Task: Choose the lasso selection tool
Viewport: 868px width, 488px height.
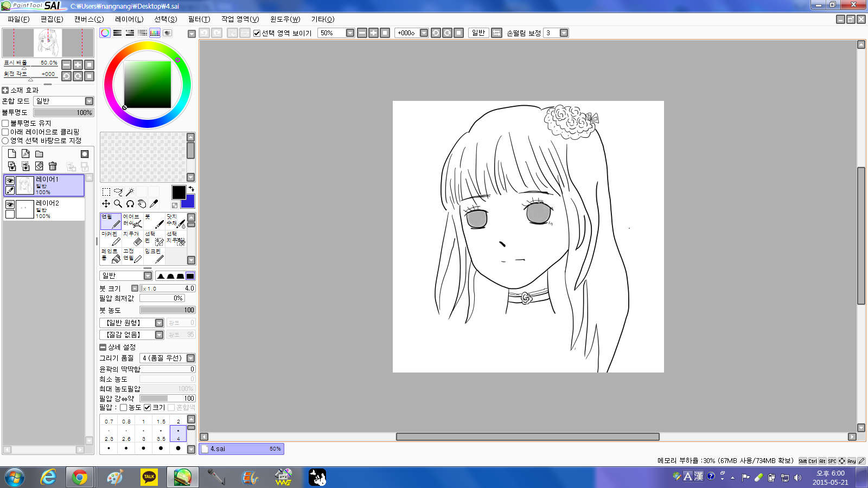Action: 118,192
